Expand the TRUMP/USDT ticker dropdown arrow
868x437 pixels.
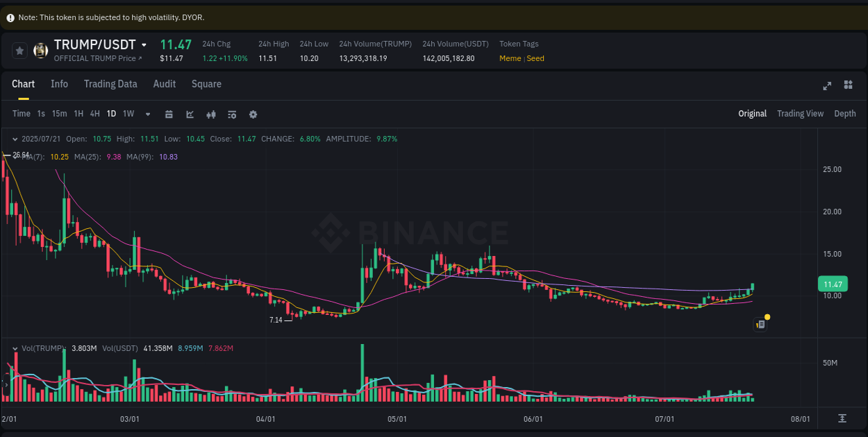tap(144, 44)
